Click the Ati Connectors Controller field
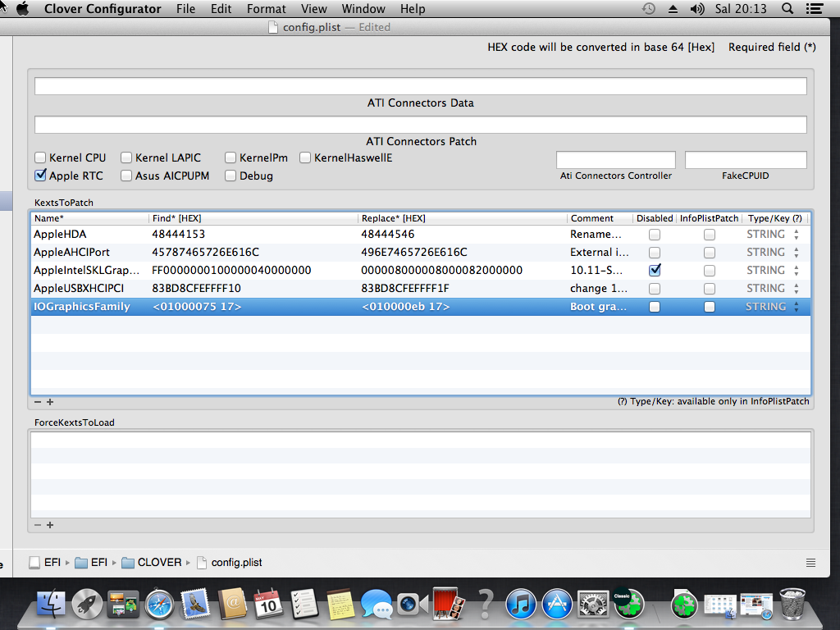Screen dimensions: 840x630 [x=615, y=160]
